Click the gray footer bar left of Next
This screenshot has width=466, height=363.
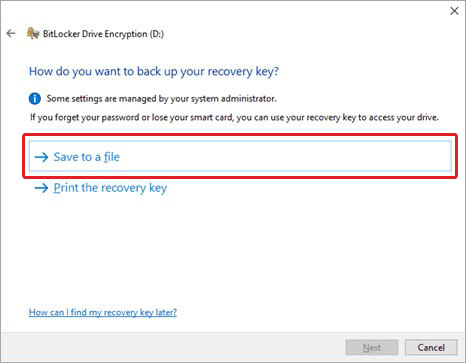click(x=173, y=347)
